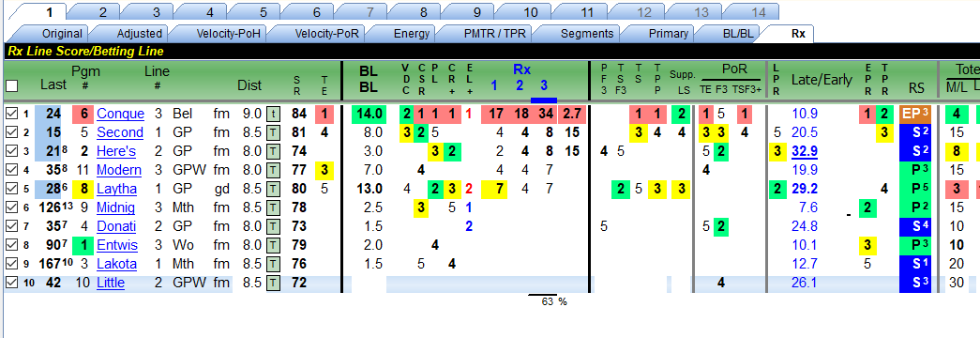Uncheck row 8 checkbox for Entwis
Viewport: 980px width, 338px height.
point(11,245)
